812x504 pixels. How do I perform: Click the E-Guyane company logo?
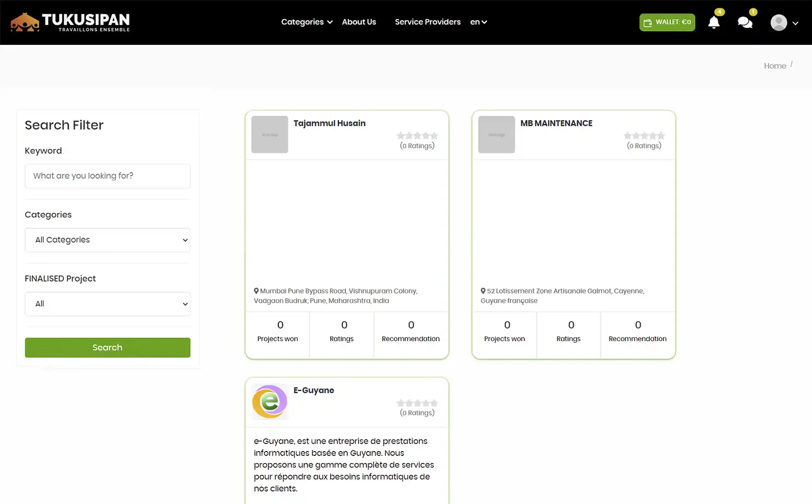click(269, 401)
